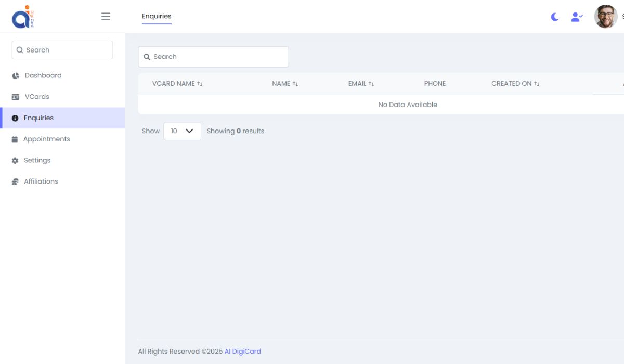Toggle the hamburger menu to collapse sidebar
Image resolution: width=624 pixels, height=364 pixels.
click(106, 16)
